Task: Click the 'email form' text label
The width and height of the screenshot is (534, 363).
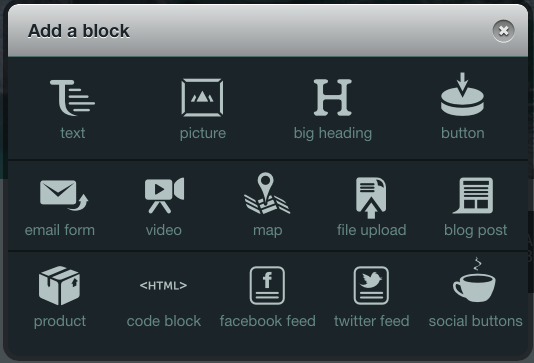Action: pyautogui.click(x=60, y=230)
